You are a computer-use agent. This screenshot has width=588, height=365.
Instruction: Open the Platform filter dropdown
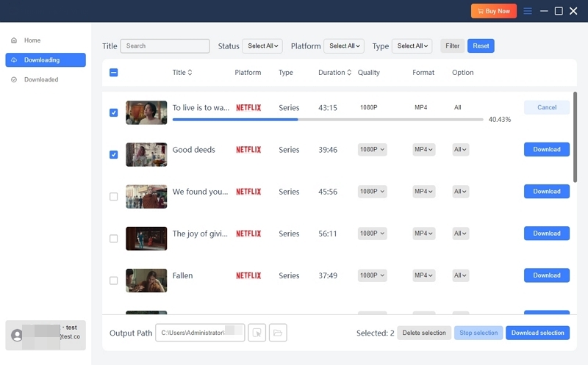click(x=343, y=46)
